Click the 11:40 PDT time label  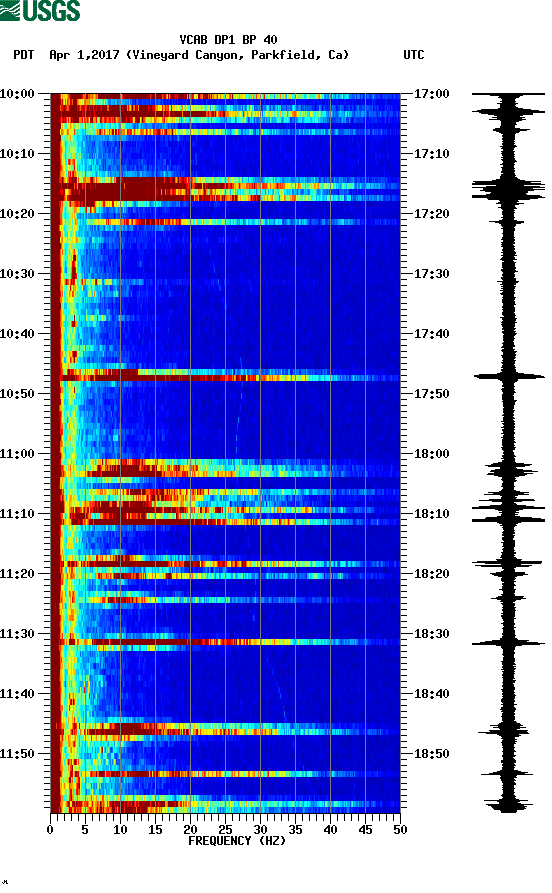(17, 694)
